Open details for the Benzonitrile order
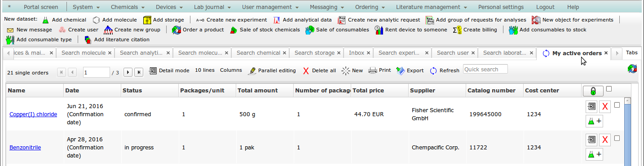Image resolution: width=644 pixels, height=166 pixels. click(591, 140)
